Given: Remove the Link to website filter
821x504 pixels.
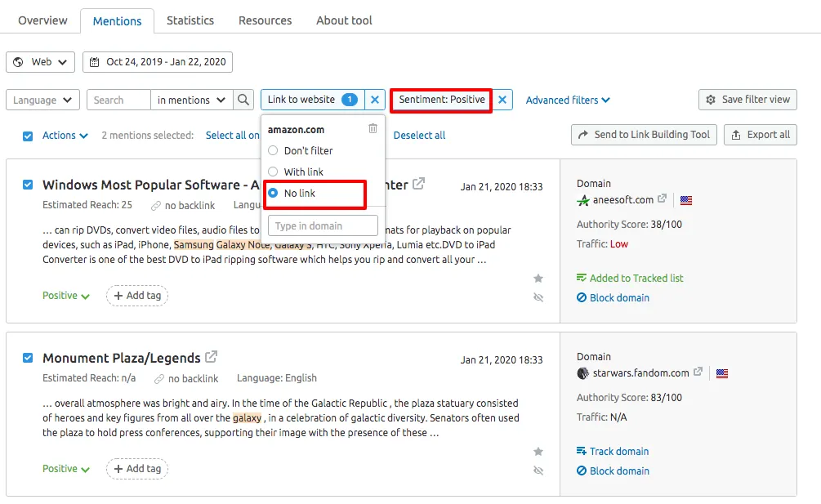Looking at the screenshot, I should [x=375, y=100].
